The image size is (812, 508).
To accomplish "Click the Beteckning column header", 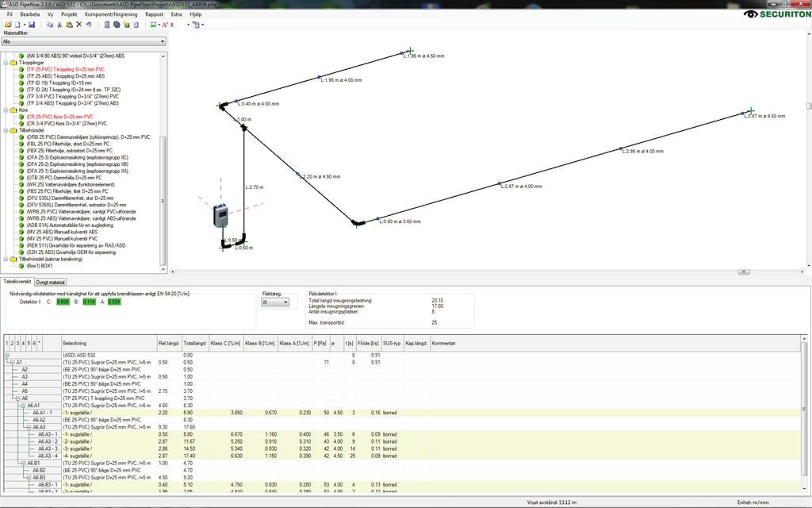I will pyautogui.click(x=109, y=343).
